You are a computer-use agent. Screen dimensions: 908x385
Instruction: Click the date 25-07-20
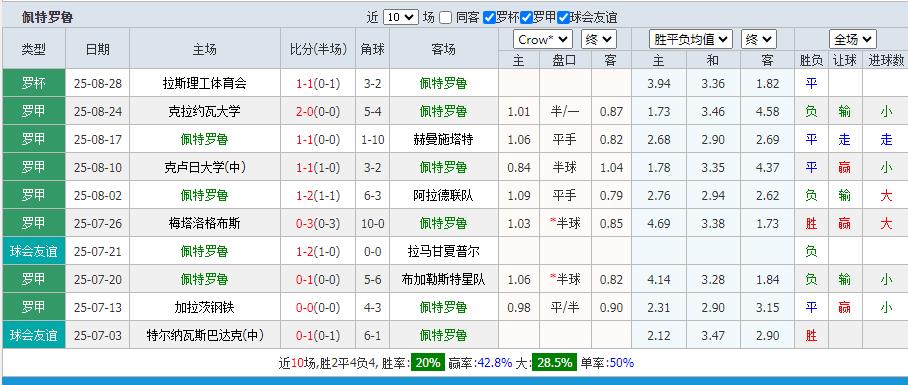click(x=98, y=279)
